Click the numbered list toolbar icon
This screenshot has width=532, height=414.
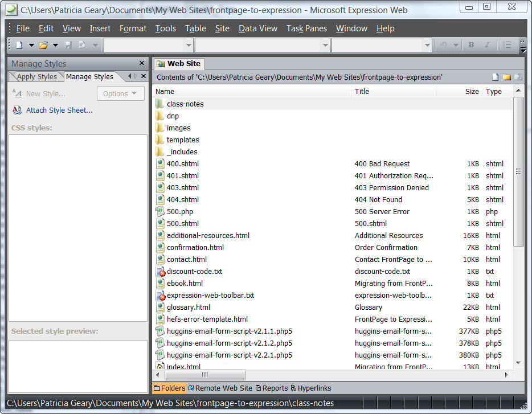pyautogui.click(x=508, y=45)
